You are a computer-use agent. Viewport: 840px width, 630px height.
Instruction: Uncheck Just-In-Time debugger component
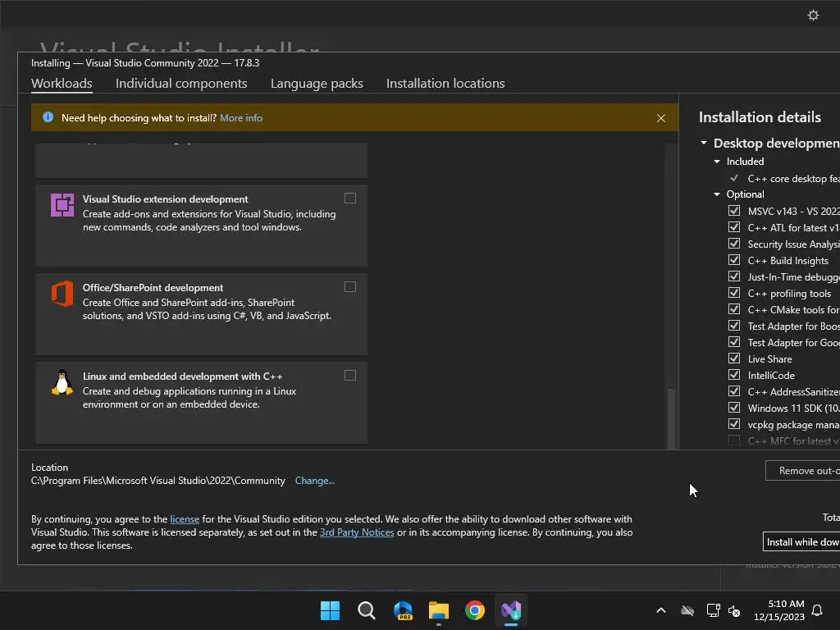click(734, 276)
